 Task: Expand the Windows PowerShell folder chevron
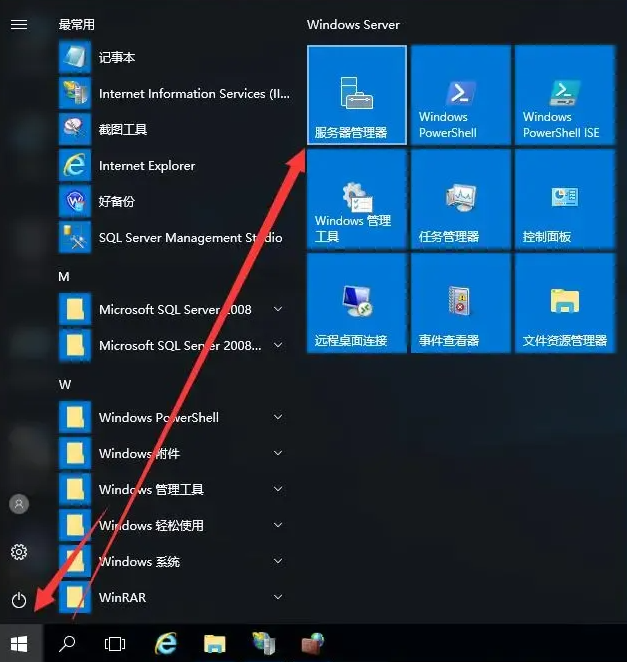pyautogui.click(x=278, y=417)
